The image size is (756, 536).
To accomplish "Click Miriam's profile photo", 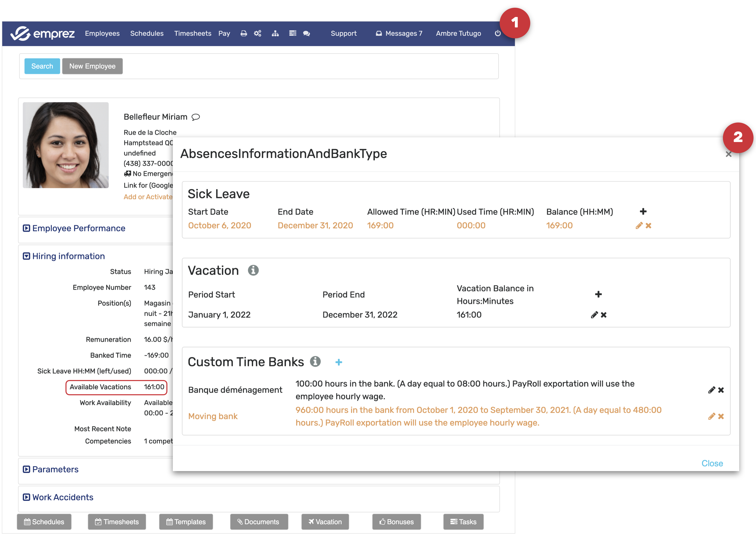I will click(x=66, y=145).
